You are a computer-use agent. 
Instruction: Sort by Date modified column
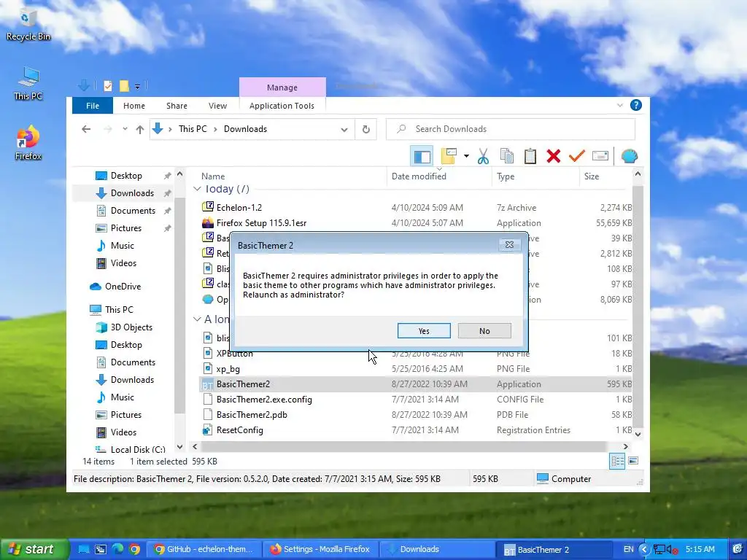439,176
